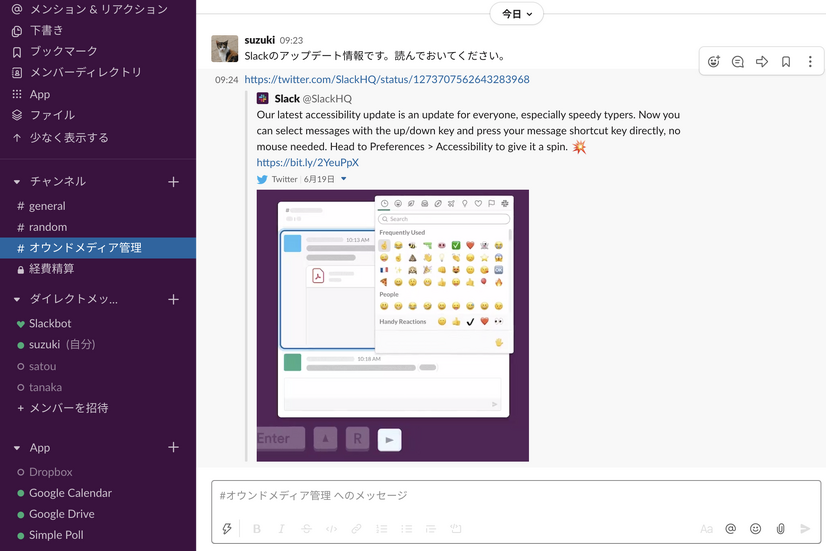Click the Twitter 6月19日 source label

[303, 179]
